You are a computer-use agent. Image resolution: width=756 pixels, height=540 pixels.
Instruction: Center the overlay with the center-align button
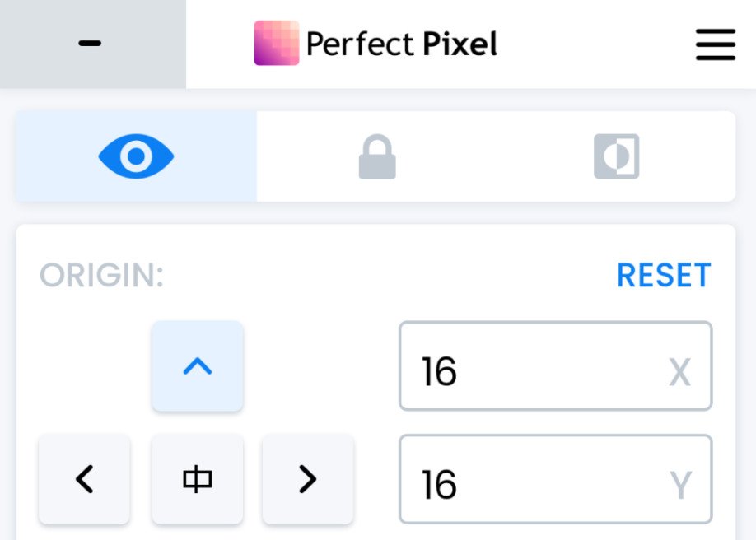(197, 479)
